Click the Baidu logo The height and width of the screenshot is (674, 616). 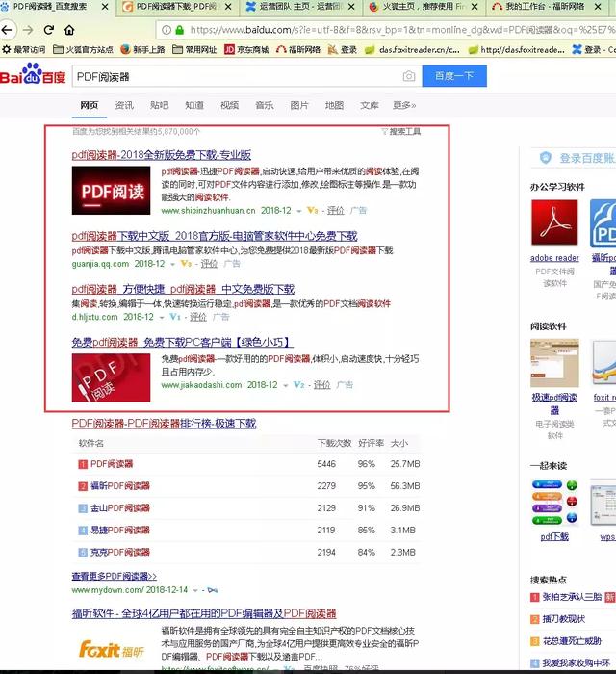33,74
